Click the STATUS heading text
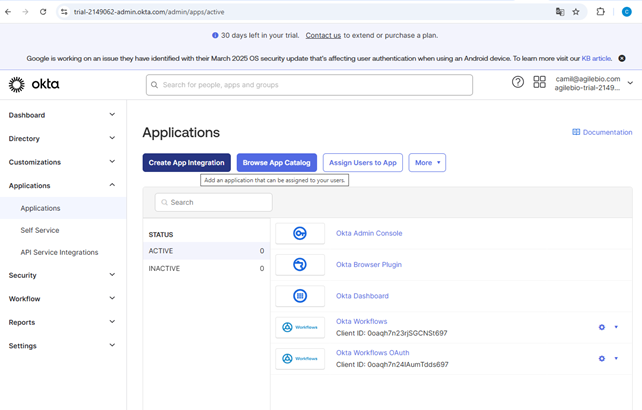 160,235
